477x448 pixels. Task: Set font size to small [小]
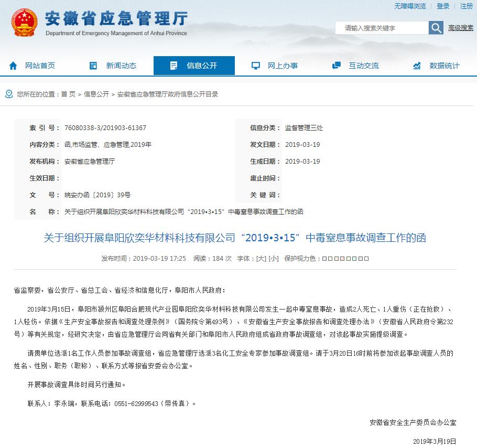click(273, 259)
